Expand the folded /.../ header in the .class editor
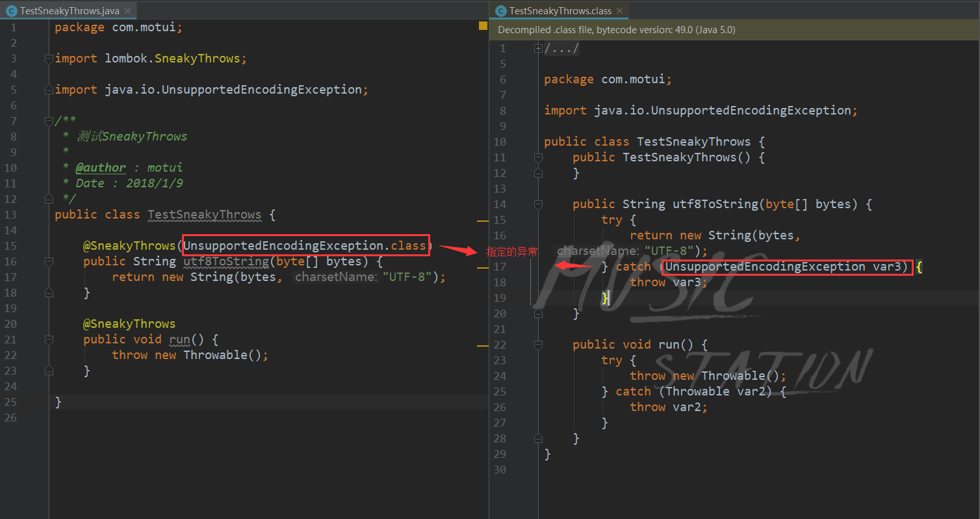This screenshot has height=519, width=980. [x=538, y=48]
